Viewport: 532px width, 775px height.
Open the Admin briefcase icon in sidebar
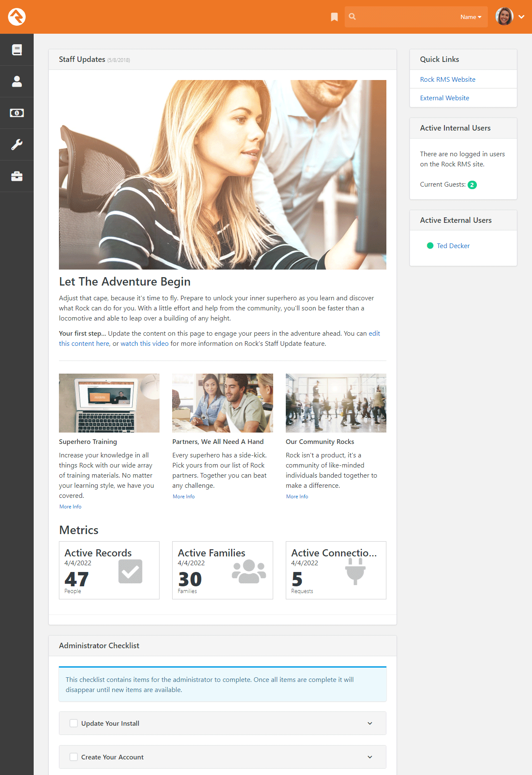pos(17,176)
